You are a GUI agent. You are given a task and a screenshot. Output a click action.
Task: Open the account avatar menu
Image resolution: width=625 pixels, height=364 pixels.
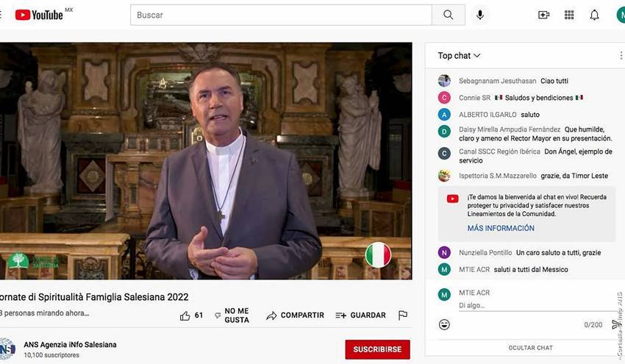coord(621,15)
